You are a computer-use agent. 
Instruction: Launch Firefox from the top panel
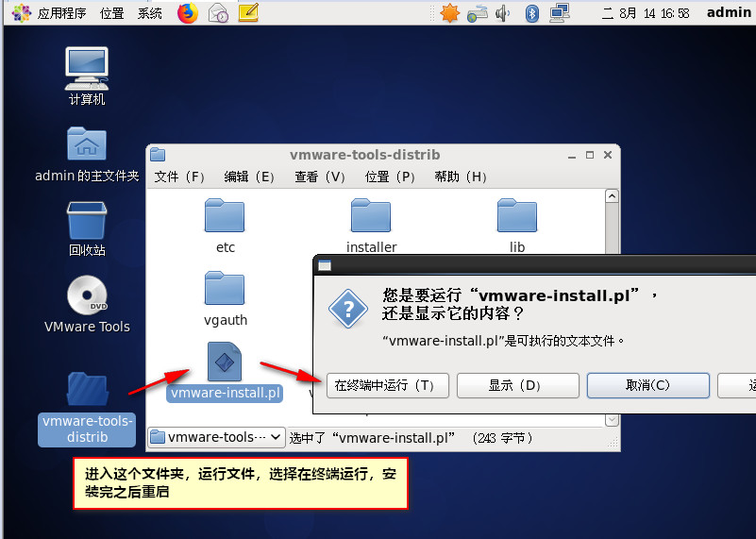(188, 13)
